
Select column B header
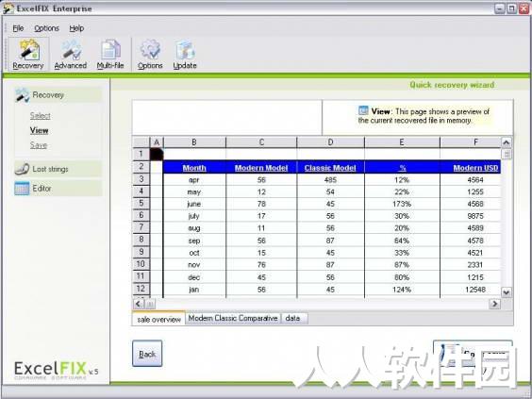[194, 142]
